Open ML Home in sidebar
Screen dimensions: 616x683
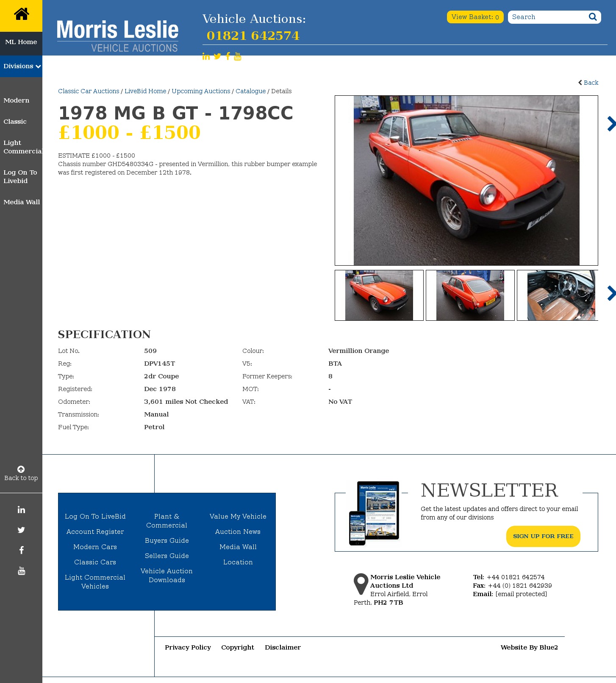pyautogui.click(x=21, y=42)
